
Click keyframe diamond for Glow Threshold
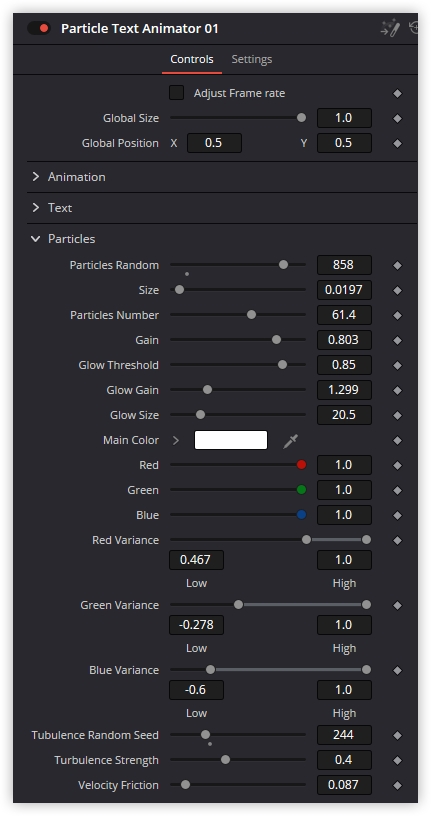tap(398, 365)
